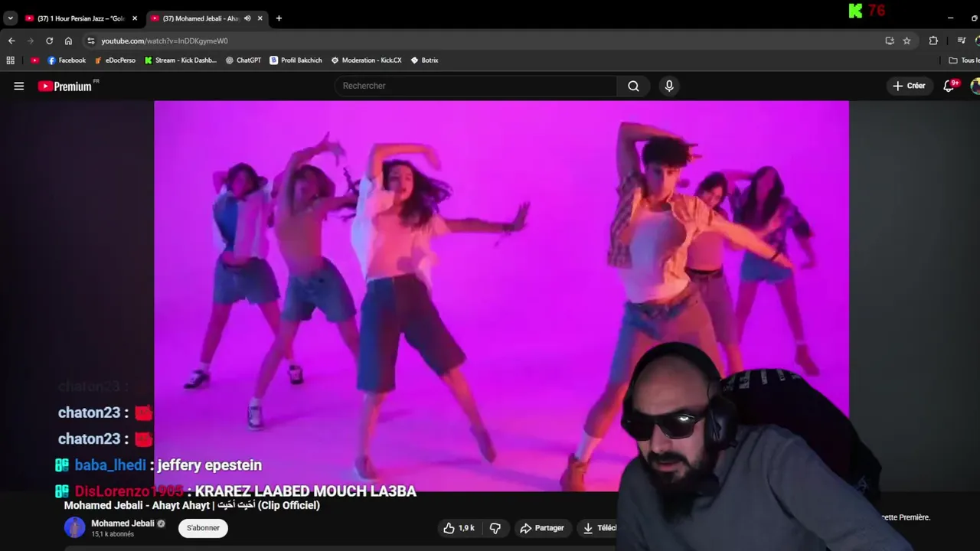
Task: Open the extensions puzzle icon
Action: click(x=933, y=41)
